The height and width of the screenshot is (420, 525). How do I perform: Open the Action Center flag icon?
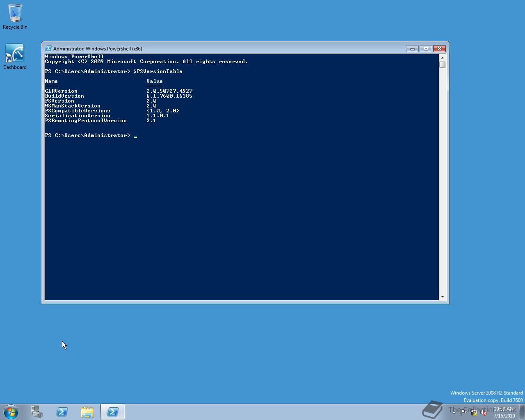point(463,412)
